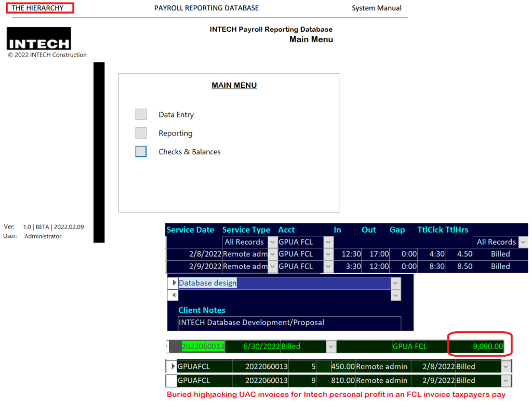Viewport: 532px width, 402px height.
Task: Click the 8:30 total clock cell
Action: point(431,266)
